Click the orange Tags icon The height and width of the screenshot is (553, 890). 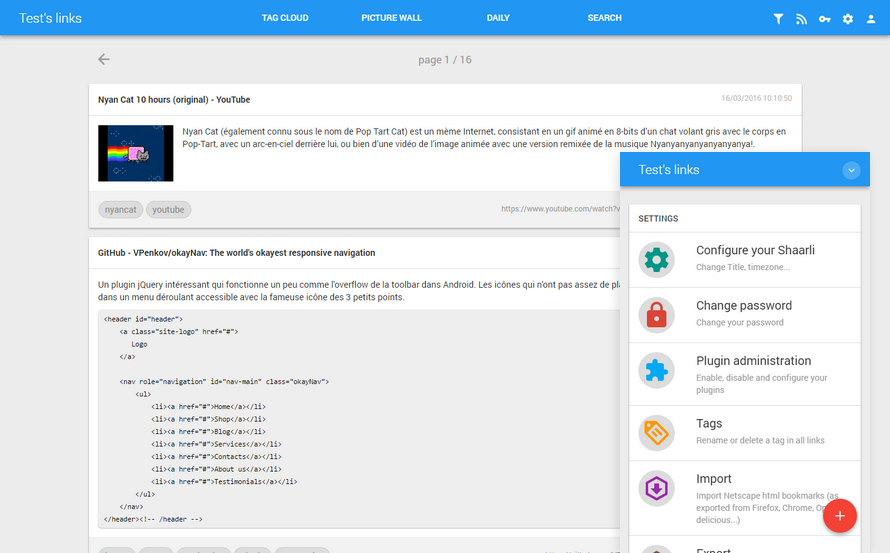coord(656,432)
